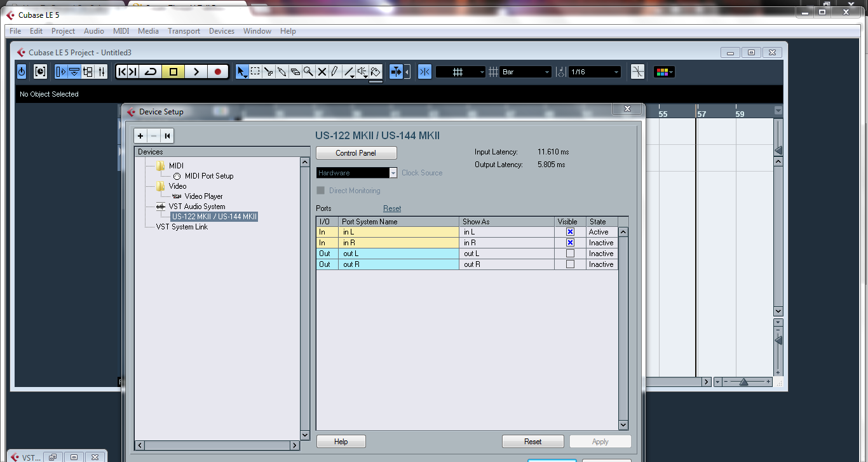Image resolution: width=868 pixels, height=462 pixels.
Task: Click the ports table scroll down arrow
Action: click(623, 425)
